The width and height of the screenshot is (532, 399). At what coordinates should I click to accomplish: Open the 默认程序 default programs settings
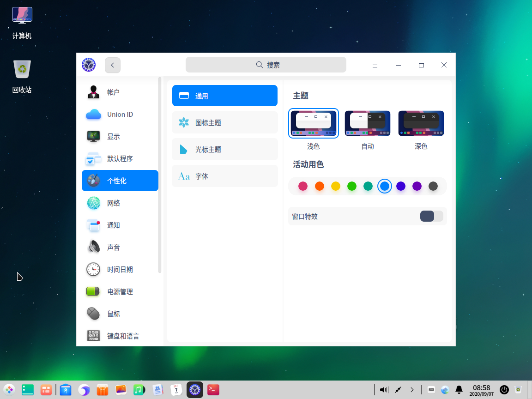[x=120, y=158]
